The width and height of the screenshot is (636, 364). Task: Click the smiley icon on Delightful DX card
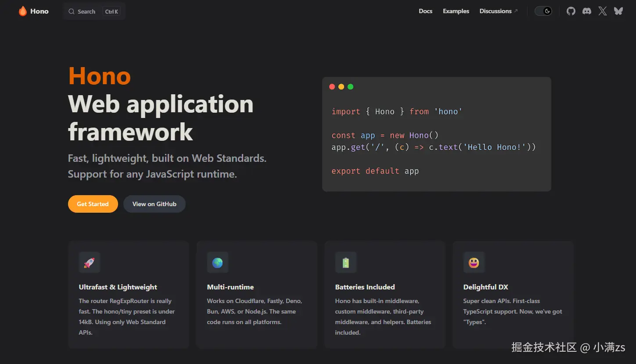(474, 263)
